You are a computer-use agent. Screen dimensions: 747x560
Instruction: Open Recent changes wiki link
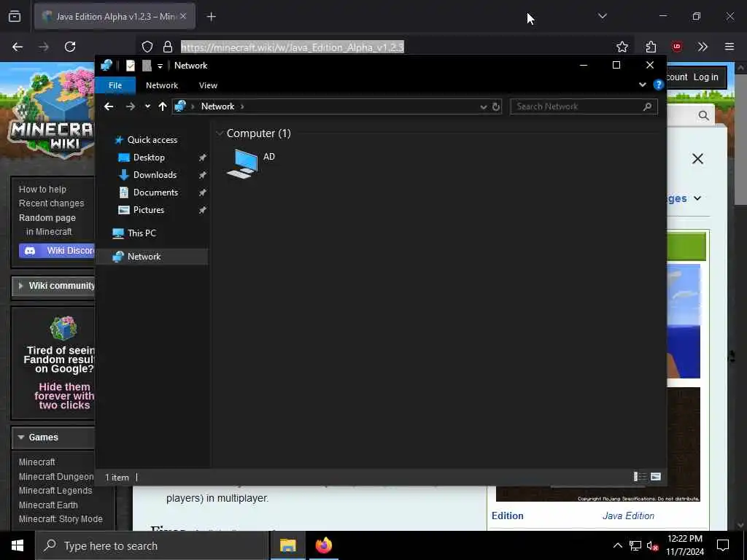pyautogui.click(x=52, y=203)
